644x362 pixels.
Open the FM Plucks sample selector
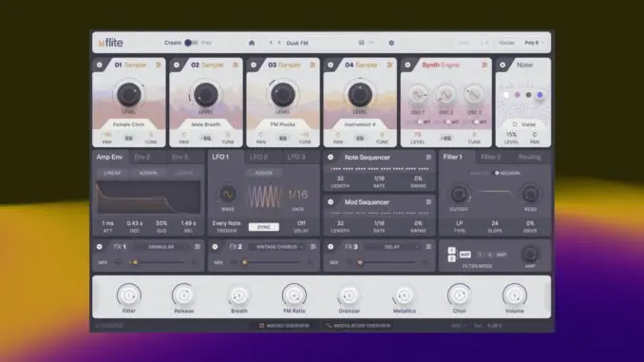[282, 124]
